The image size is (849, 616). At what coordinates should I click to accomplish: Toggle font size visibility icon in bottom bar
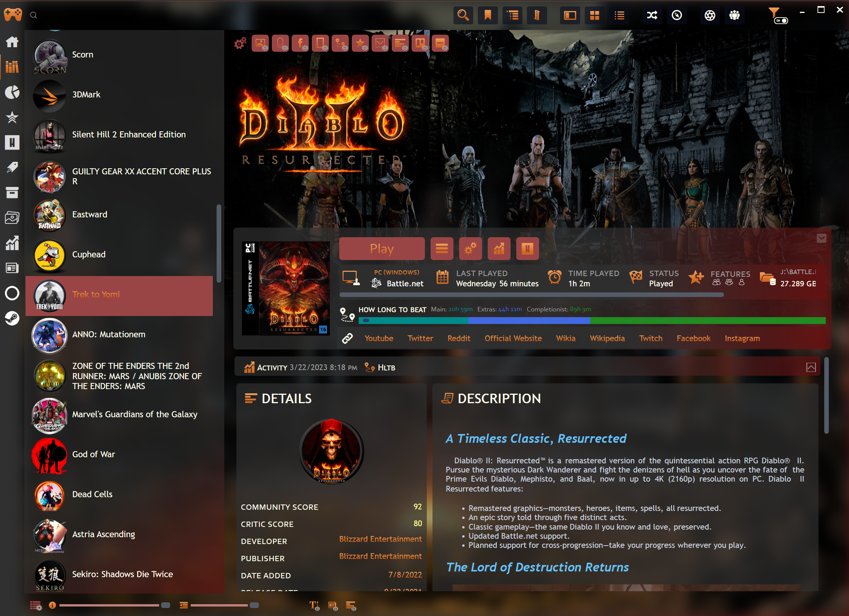314,605
